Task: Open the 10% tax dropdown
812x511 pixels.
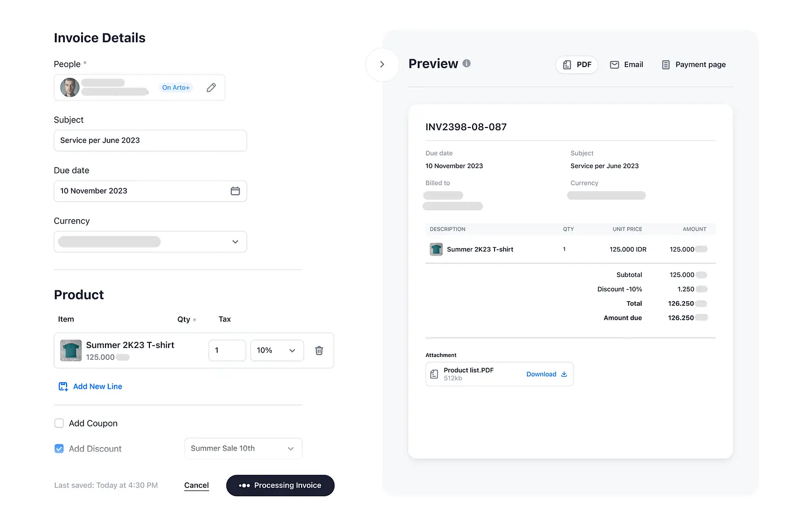Action: (x=277, y=350)
